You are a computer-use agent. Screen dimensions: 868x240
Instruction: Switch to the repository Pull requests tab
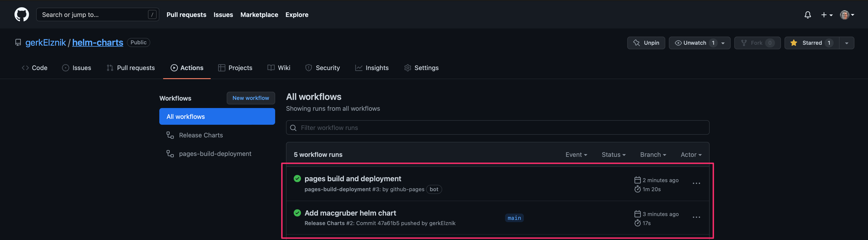(130, 68)
